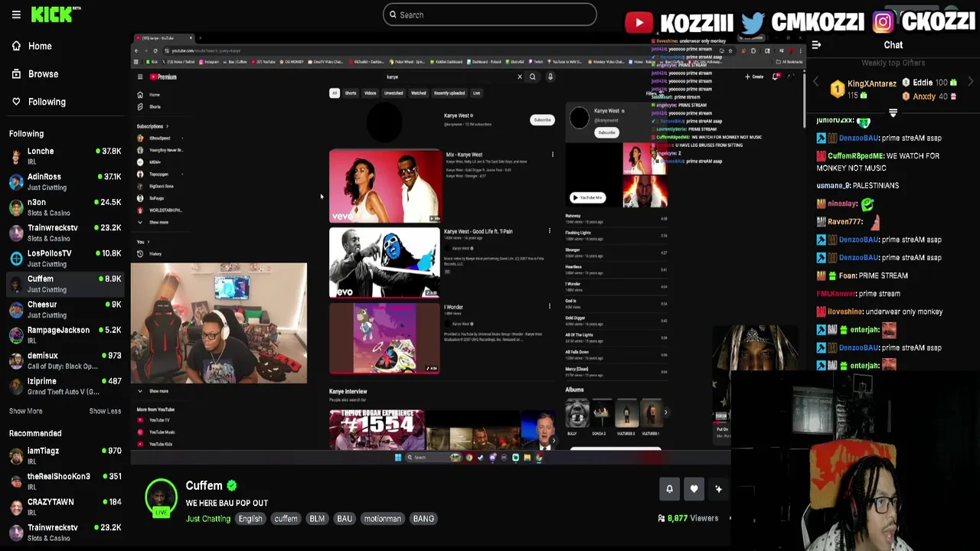Toggle the follow heart for Cuffem
980x551 pixels.
(694, 489)
